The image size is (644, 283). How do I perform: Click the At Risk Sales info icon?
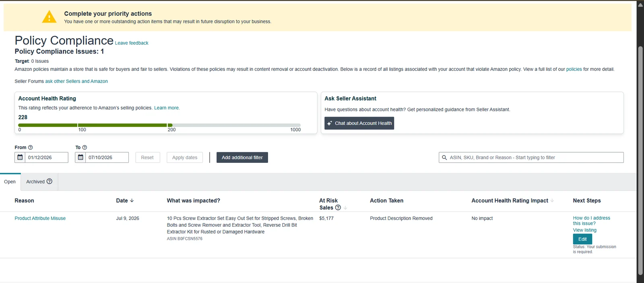[x=338, y=207]
